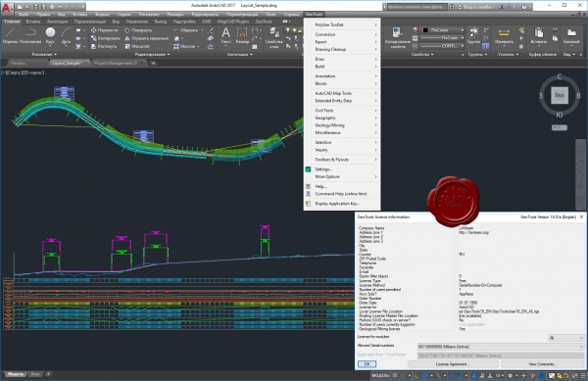Open the Файл menu
Image resolution: width=588 pixels, height=381 pixels.
tap(24, 15)
